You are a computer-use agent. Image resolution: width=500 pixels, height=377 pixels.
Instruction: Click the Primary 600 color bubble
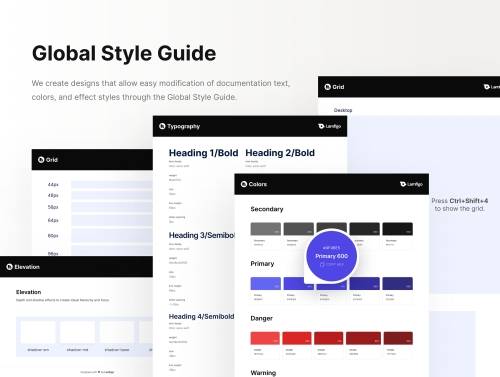pos(331,256)
